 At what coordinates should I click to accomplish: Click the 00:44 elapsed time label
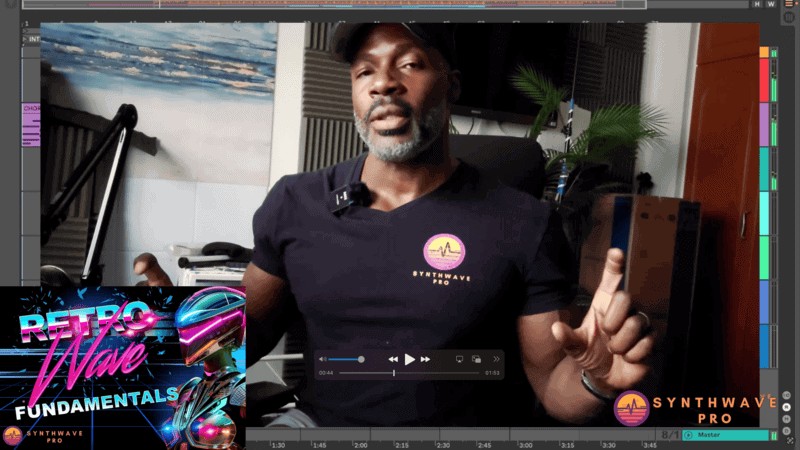pyautogui.click(x=326, y=373)
